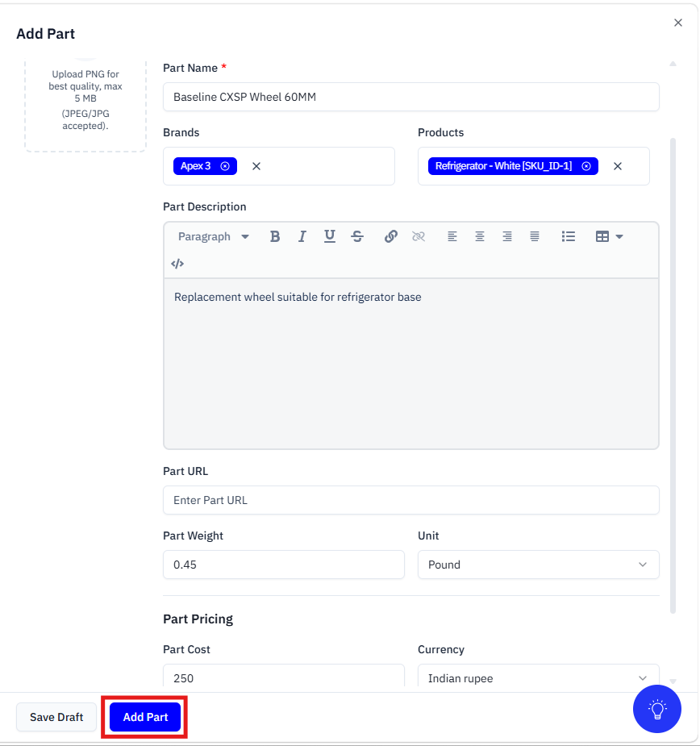
Task: Click the Save Draft button
Action: (56, 717)
